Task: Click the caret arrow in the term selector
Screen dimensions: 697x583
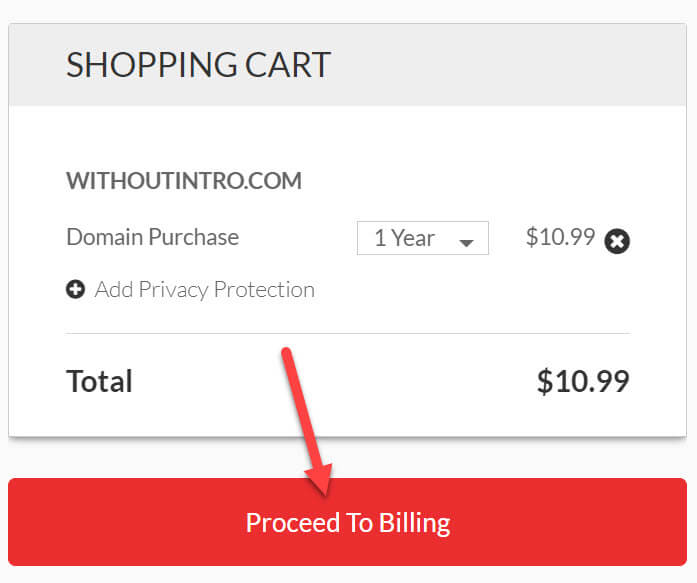Action: click(x=465, y=242)
